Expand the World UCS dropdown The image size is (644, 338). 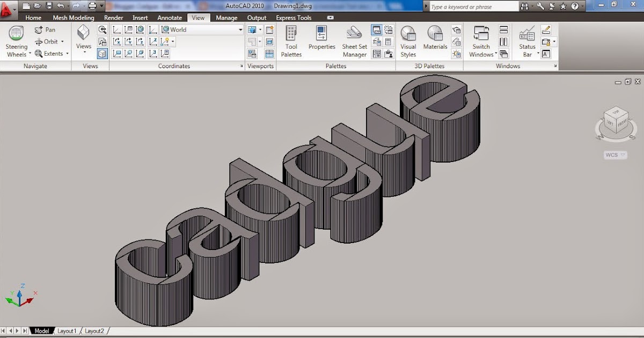coord(240,30)
